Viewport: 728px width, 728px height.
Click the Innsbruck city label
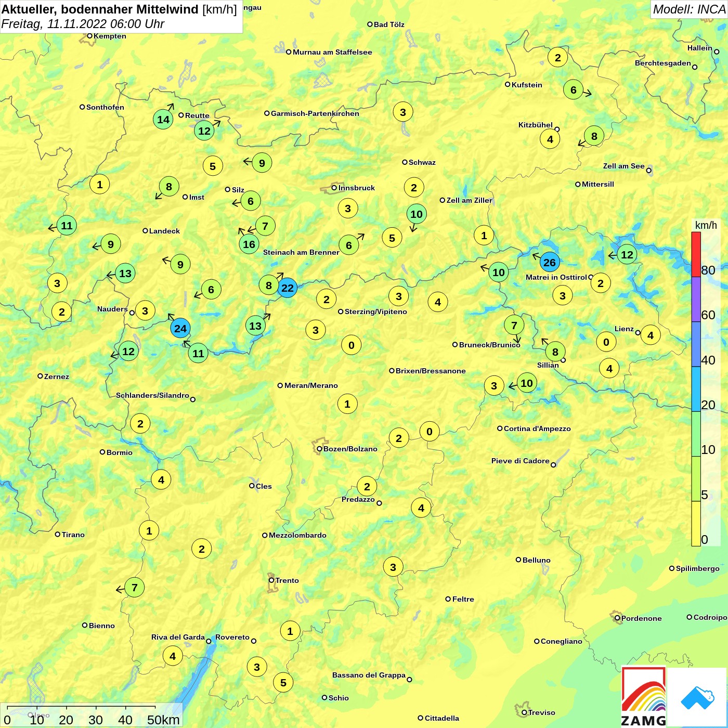click(357, 188)
